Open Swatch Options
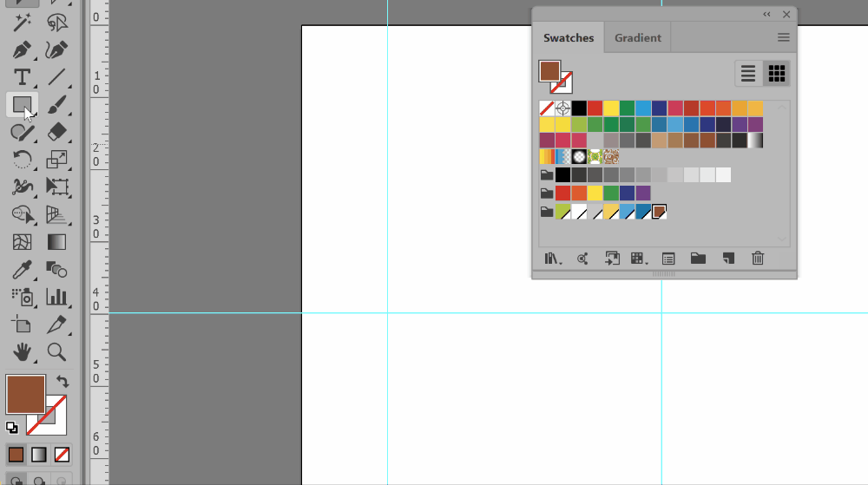 point(668,259)
